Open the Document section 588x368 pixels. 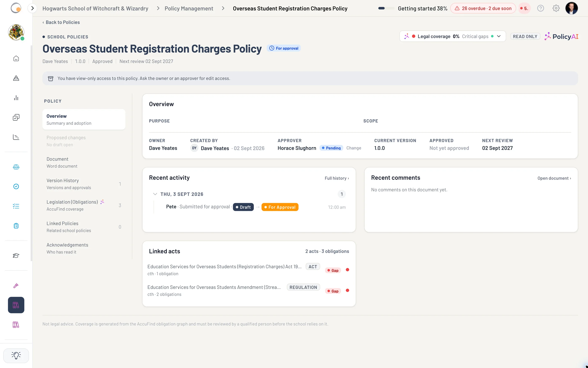tap(84, 162)
